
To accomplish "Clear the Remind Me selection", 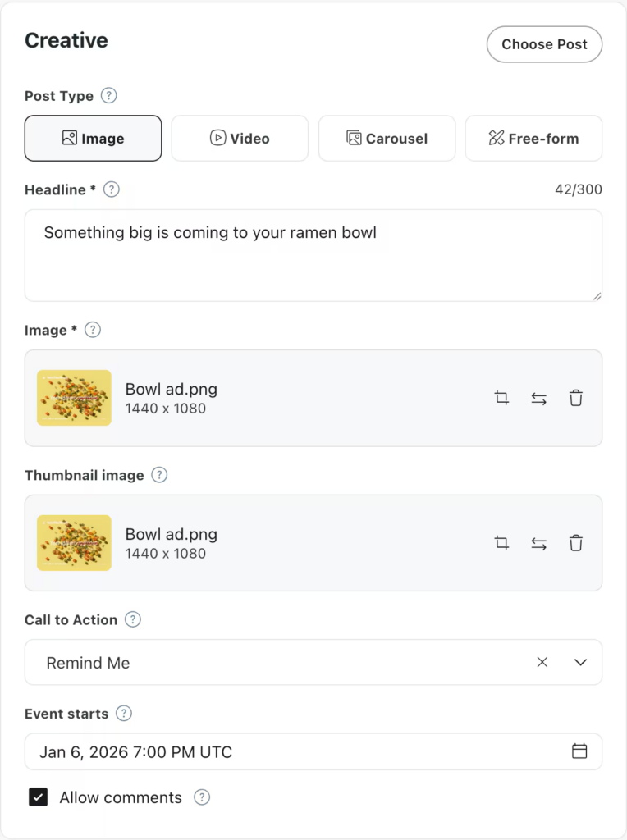I will click(x=542, y=662).
